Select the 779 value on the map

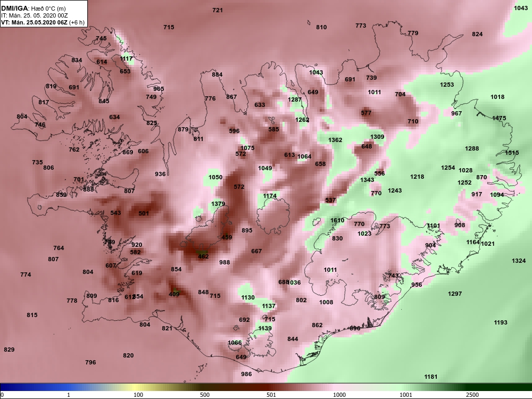(x=413, y=33)
